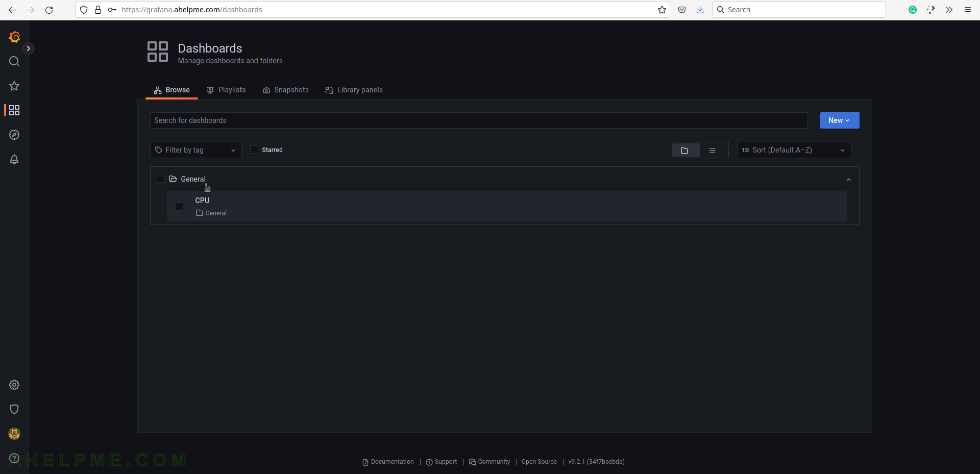Go back with browser back arrow
980x474 pixels.
pyautogui.click(x=12, y=10)
